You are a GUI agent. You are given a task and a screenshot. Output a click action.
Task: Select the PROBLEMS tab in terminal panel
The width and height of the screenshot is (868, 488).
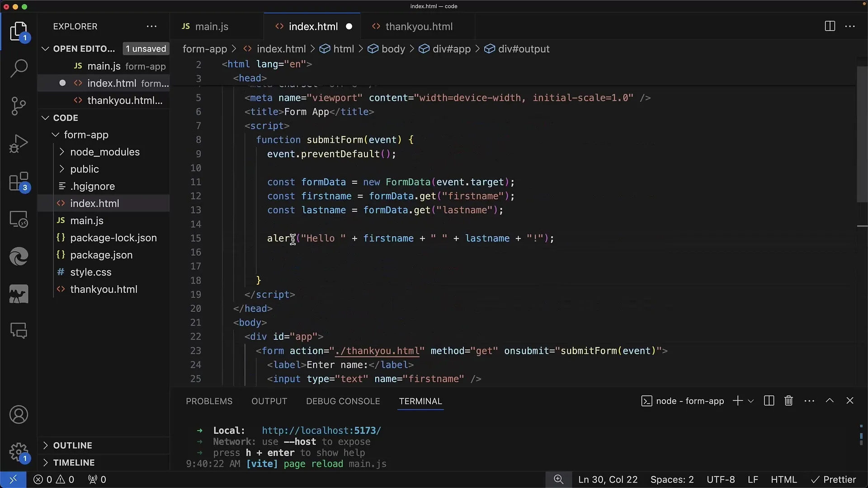coord(209,401)
